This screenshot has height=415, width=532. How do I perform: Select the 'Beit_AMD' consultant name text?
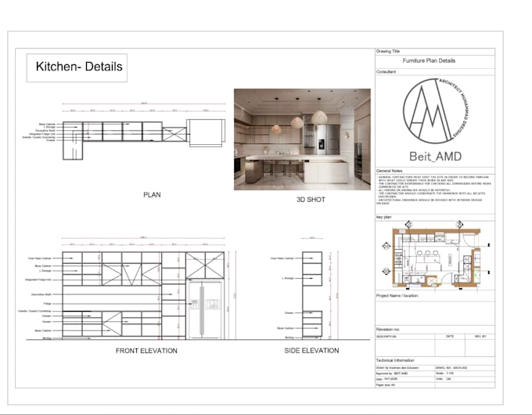(x=435, y=157)
